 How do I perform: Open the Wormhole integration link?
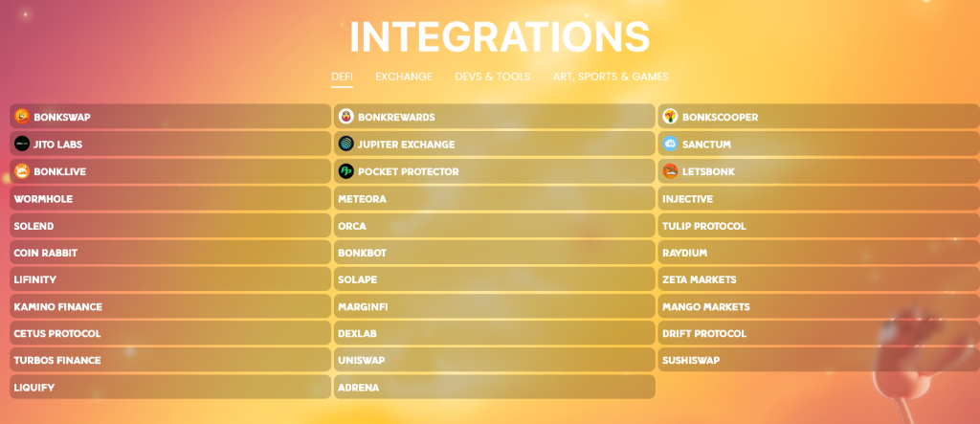pos(43,199)
